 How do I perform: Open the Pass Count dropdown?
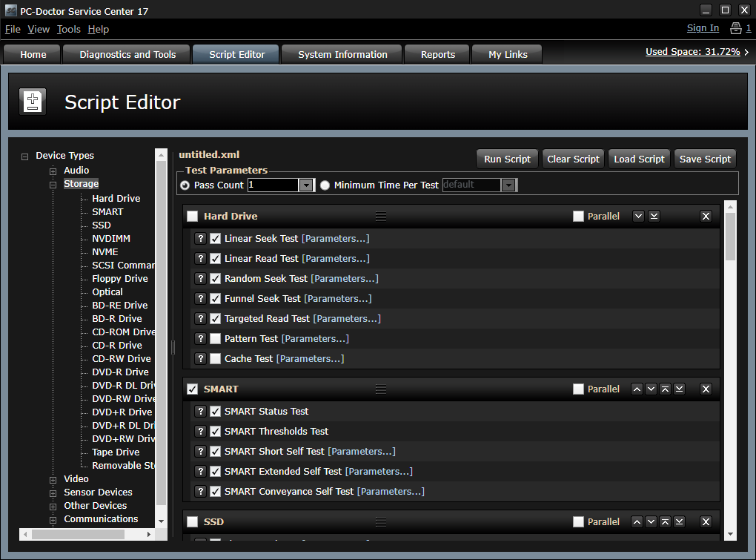(306, 185)
